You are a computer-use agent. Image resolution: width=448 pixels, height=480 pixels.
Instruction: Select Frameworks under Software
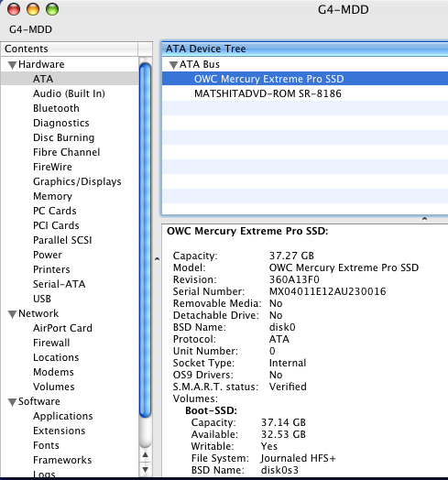point(62,460)
